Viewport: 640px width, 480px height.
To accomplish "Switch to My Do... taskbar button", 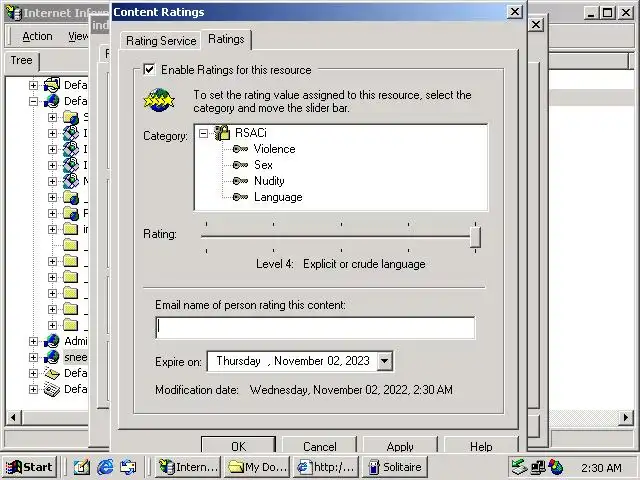I will point(257,467).
